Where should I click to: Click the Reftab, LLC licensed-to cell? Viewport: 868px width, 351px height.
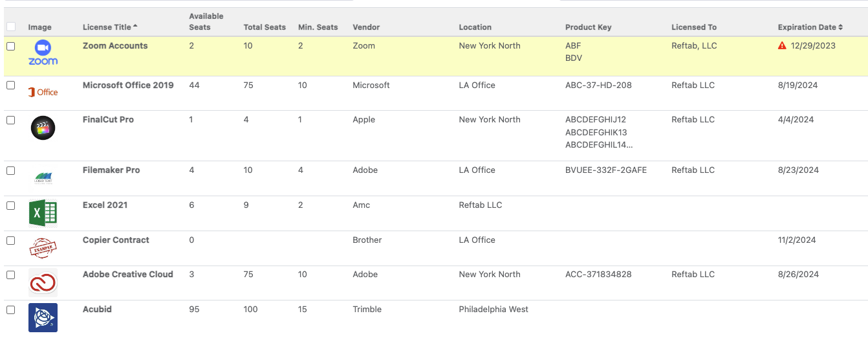tap(694, 46)
